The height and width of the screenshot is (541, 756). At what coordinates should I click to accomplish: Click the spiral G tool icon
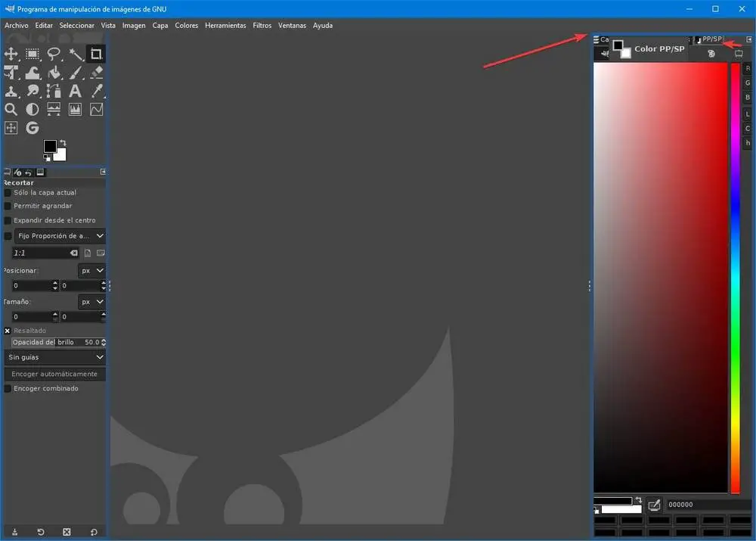[33, 128]
